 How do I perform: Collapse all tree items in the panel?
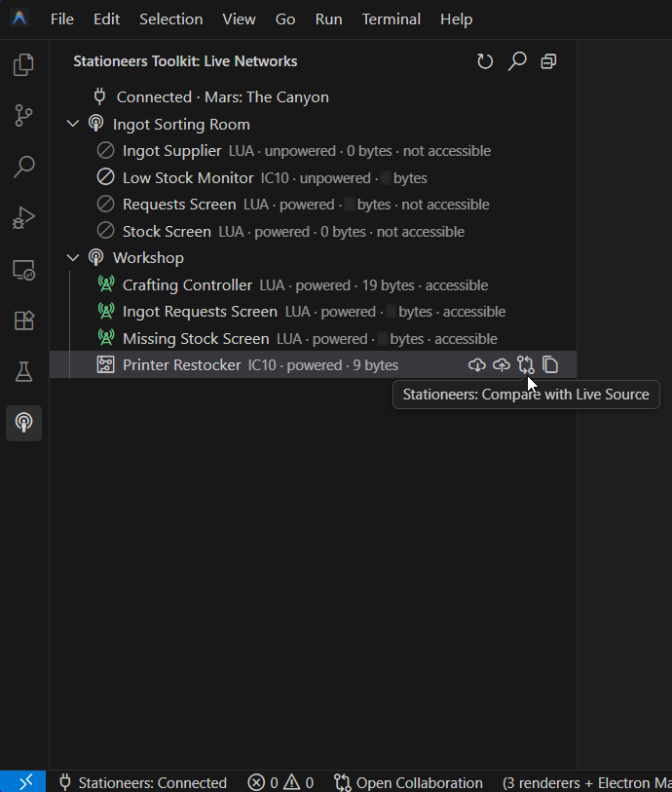click(549, 61)
